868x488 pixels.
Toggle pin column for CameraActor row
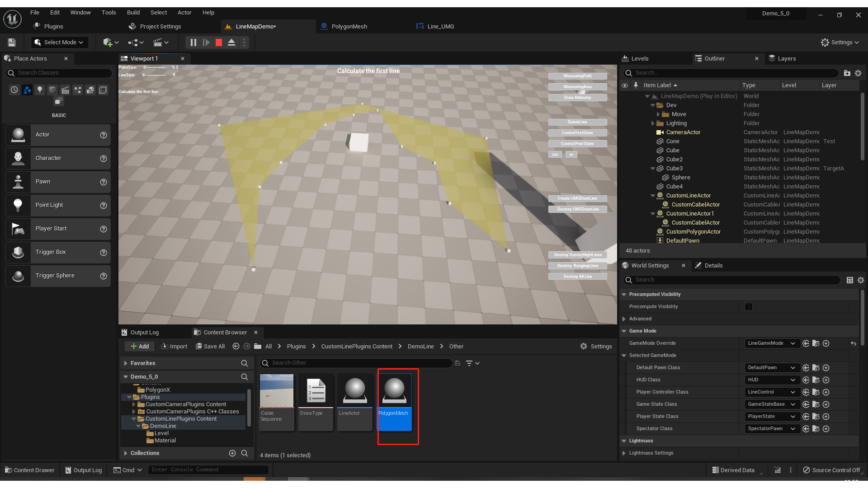coord(636,132)
